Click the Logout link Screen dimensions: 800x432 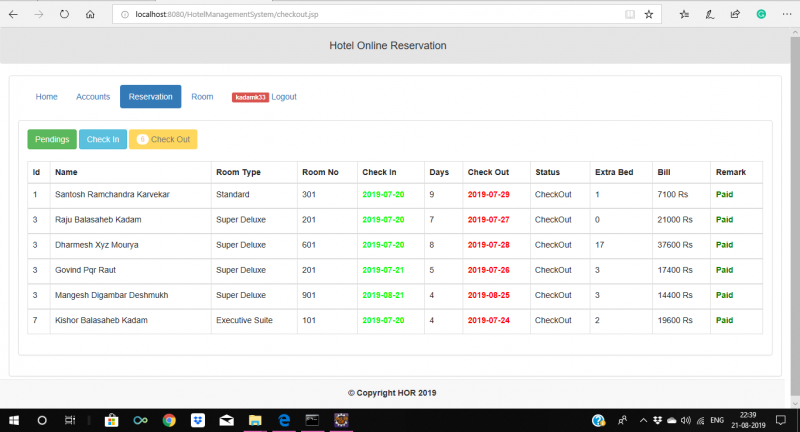click(x=284, y=97)
